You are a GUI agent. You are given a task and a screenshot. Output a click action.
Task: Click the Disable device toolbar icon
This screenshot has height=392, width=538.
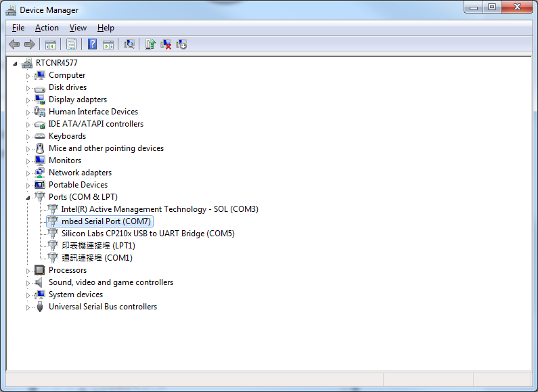(x=181, y=44)
